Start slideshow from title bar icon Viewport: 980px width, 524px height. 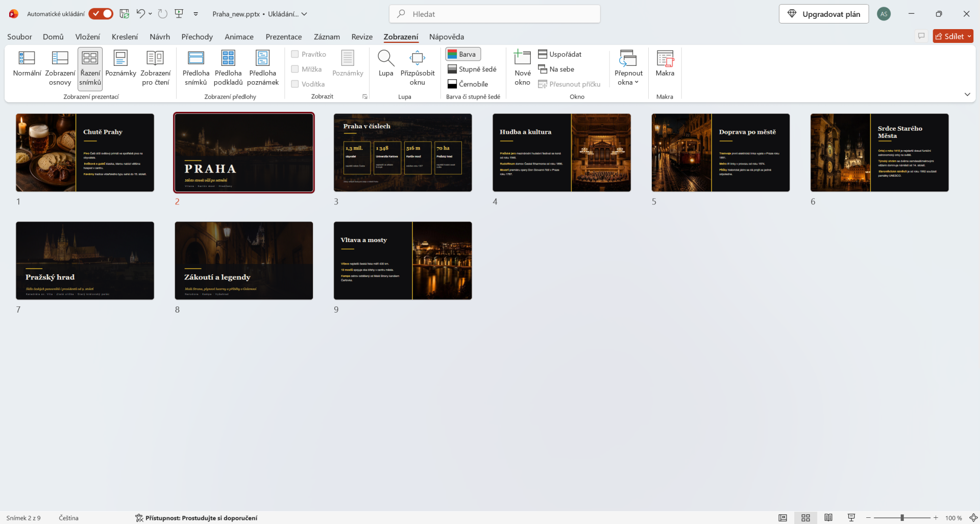(x=179, y=14)
